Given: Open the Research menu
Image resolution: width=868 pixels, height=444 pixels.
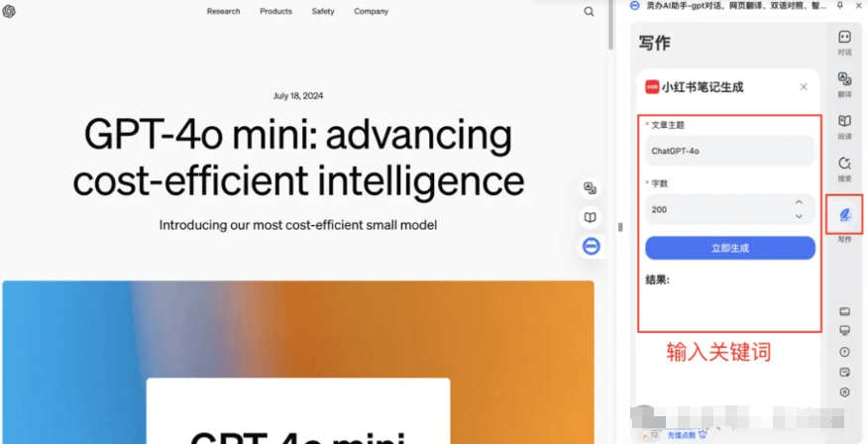Looking at the screenshot, I should (x=224, y=11).
